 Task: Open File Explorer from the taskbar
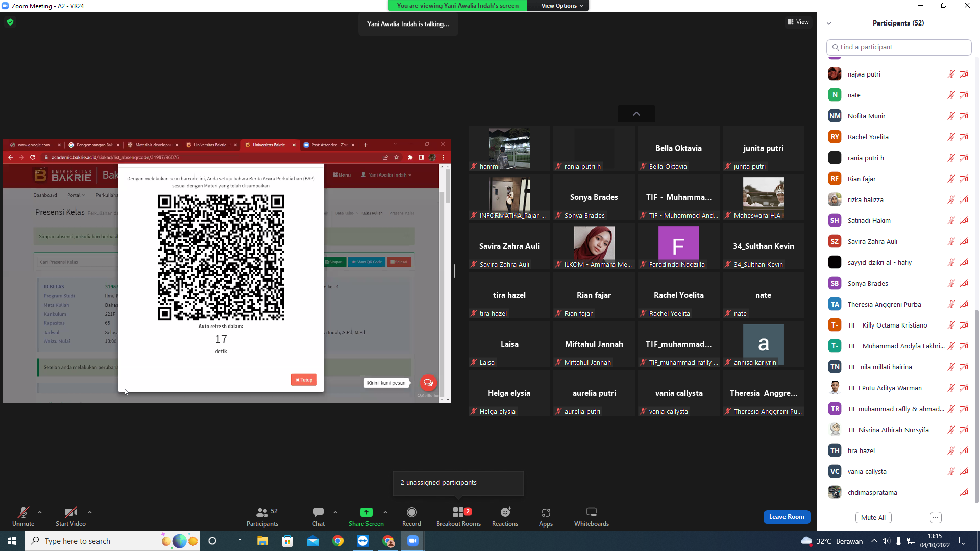pos(262,541)
